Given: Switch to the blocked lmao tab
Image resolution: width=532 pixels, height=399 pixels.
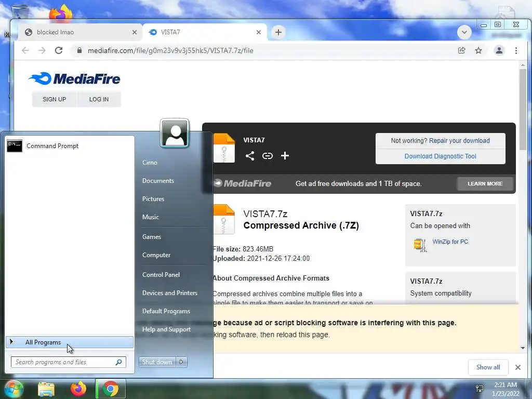Looking at the screenshot, I should click(x=81, y=32).
